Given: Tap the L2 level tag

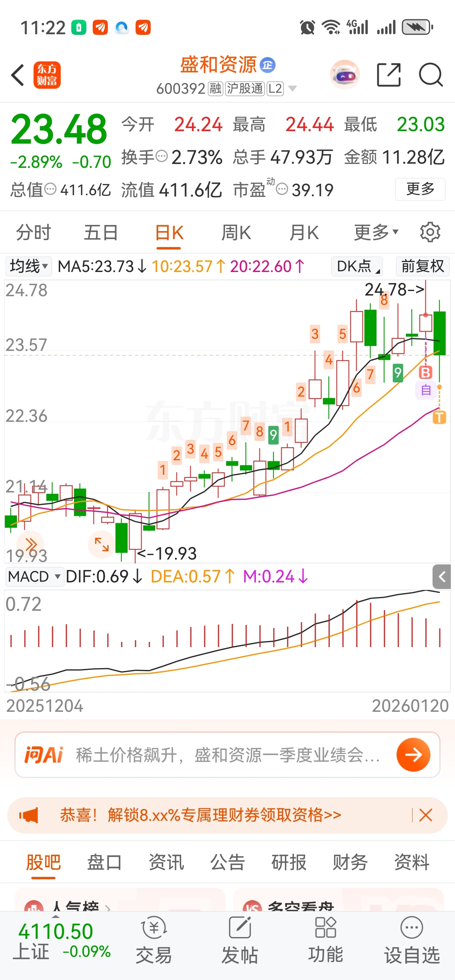Looking at the screenshot, I should [275, 89].
